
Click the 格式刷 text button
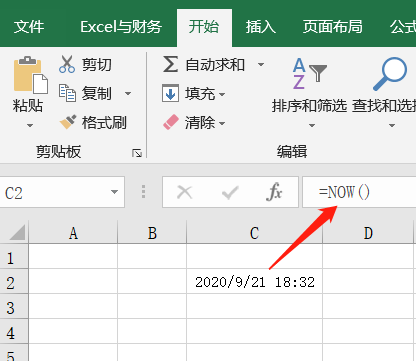[x=104, y=122]
